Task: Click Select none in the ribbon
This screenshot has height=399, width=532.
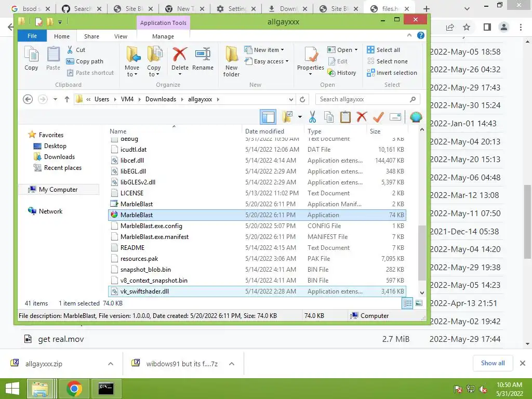Action: pos(387,61)
